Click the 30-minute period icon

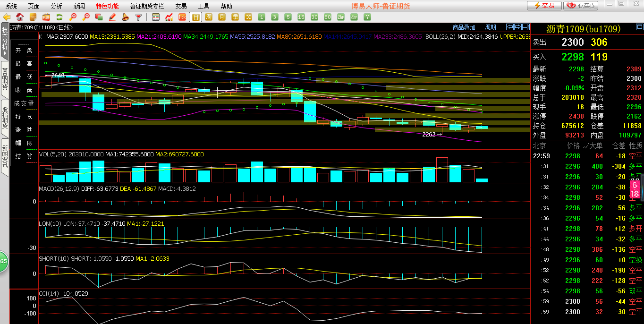point(314,17)
